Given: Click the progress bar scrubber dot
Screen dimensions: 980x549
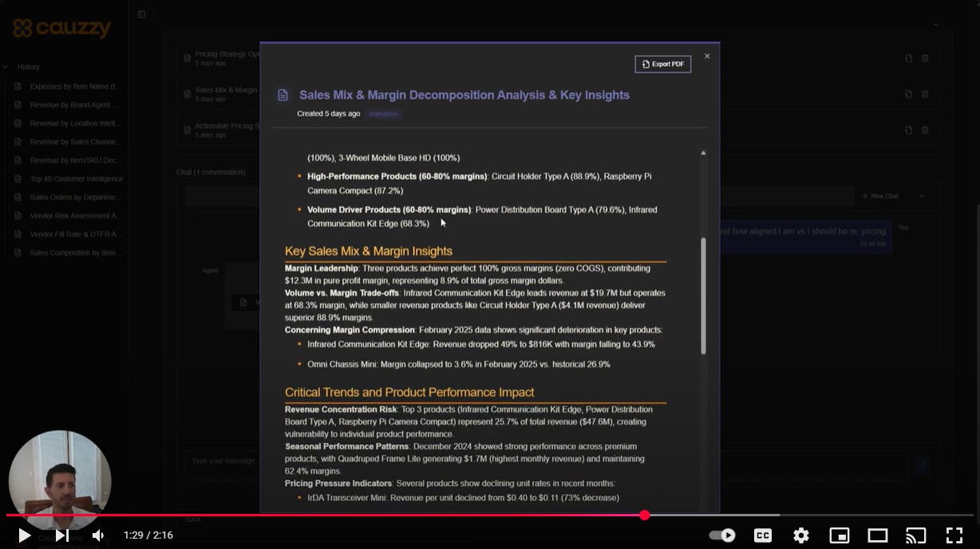Looking at the screenshot, I should point(645,515).
